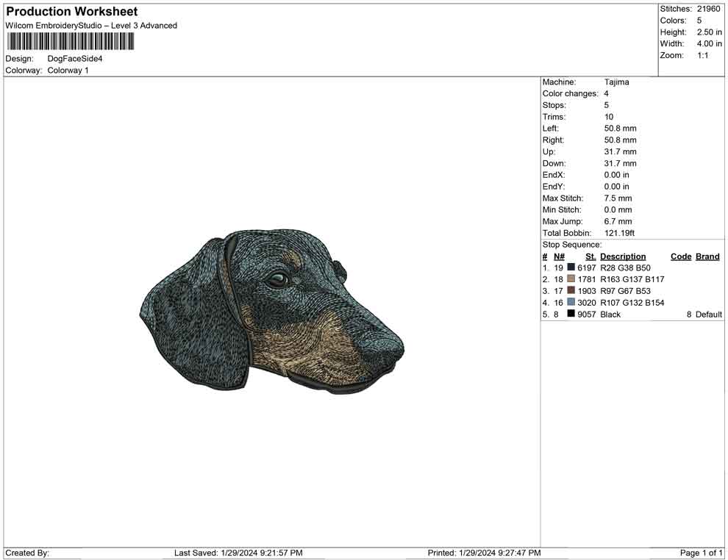Screen dimensions: 728x560
Task: Select the tan thread swatch for stop 2
Action: click(571, 279)
